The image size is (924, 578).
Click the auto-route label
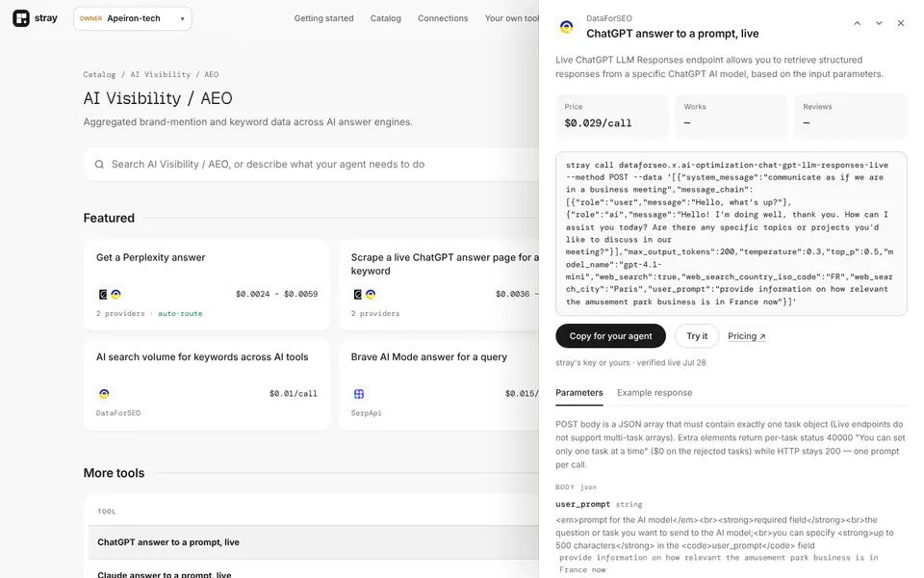(x=180, y=313)
